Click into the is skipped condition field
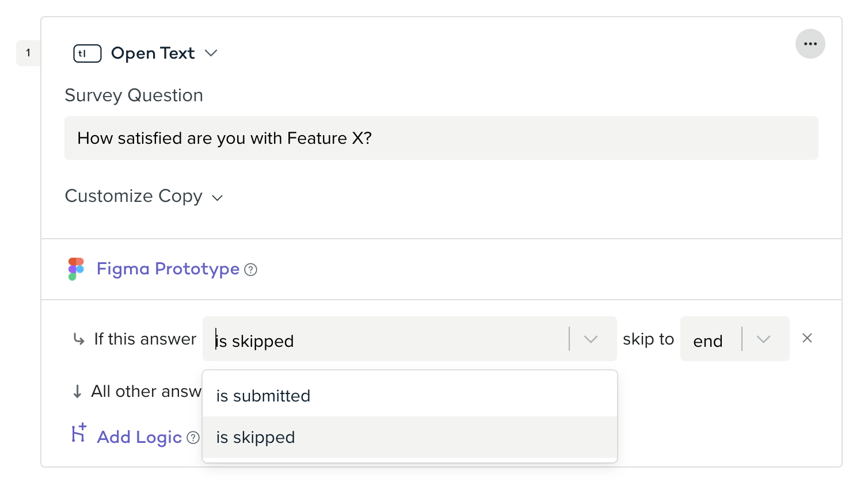This screenshot has height=482, width=868. tap(386, 341)
